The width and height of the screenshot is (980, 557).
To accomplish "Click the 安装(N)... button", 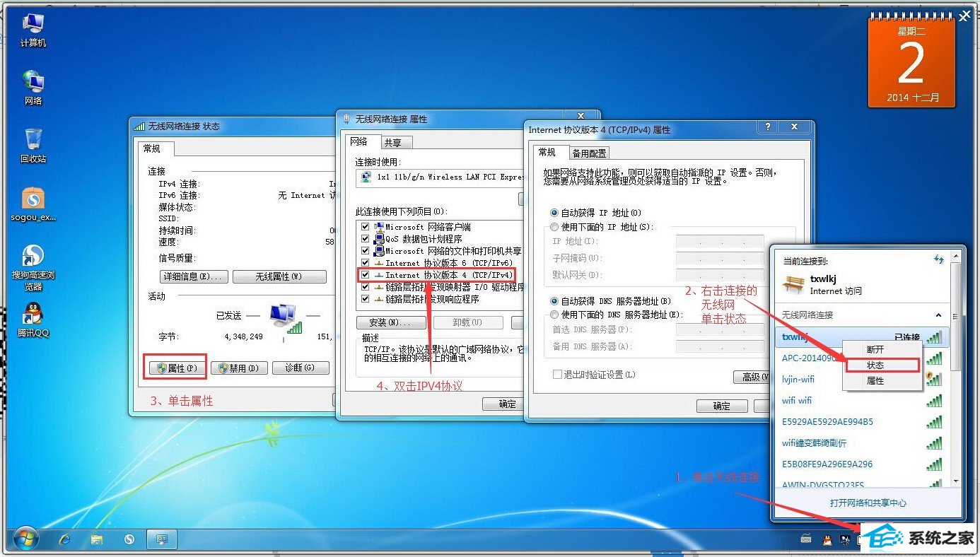I will tap(391, 322).
